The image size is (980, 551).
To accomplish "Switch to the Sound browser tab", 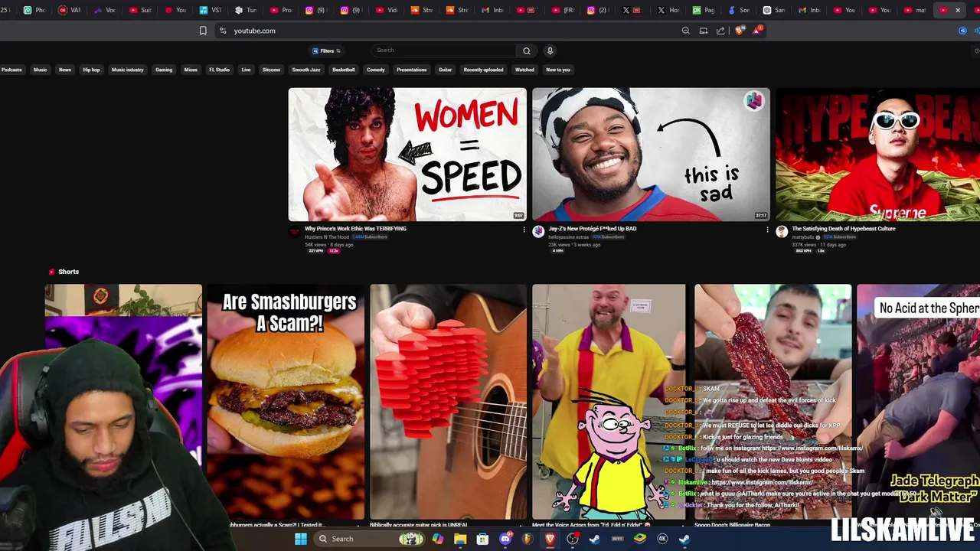I will point(739,10).
